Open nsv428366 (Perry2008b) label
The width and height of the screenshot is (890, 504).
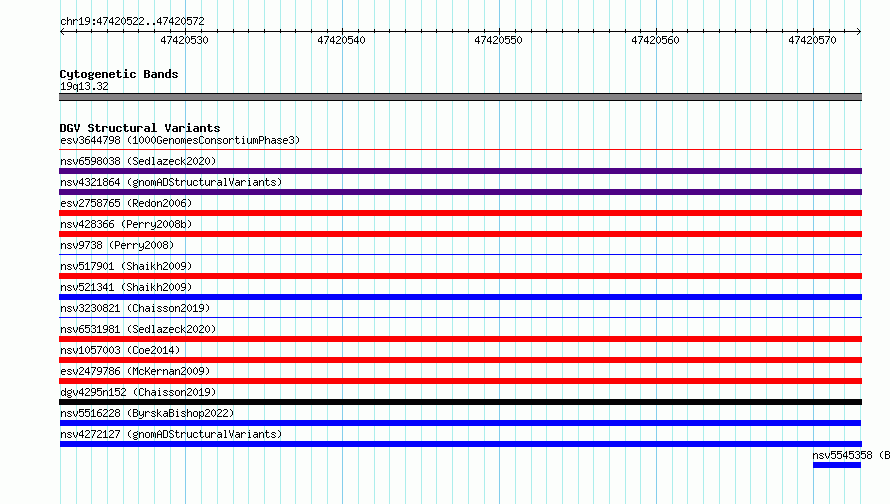point(126,224)
